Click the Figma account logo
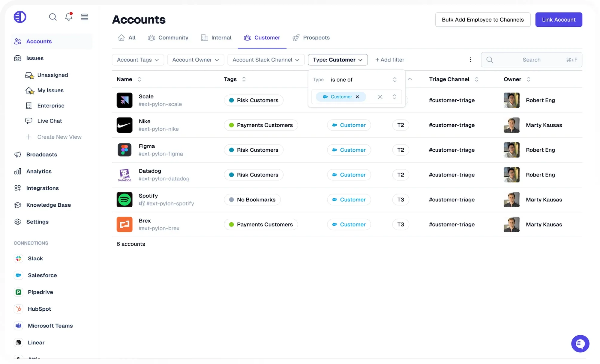The height and width of the screenshot is (364, 600). tap(124, 150)
